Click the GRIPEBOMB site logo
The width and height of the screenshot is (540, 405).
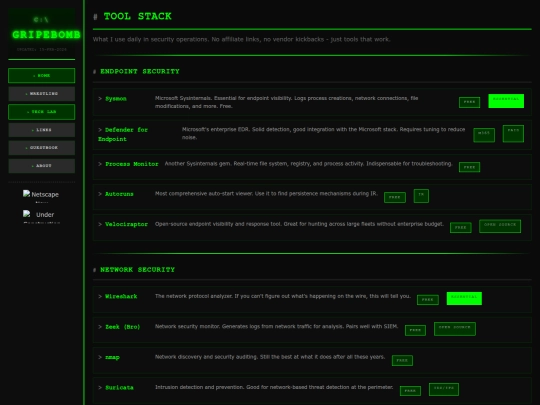pos(46,34)
